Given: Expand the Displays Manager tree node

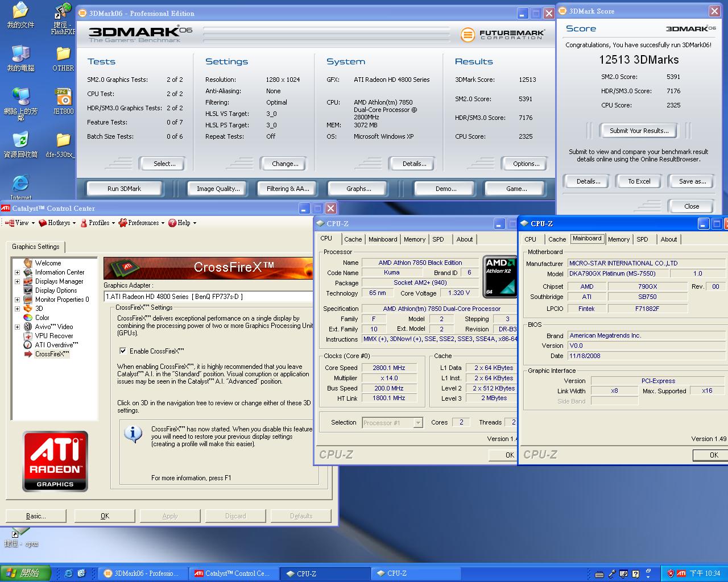Looking at the screenshot, I should [x=17, y=281].
